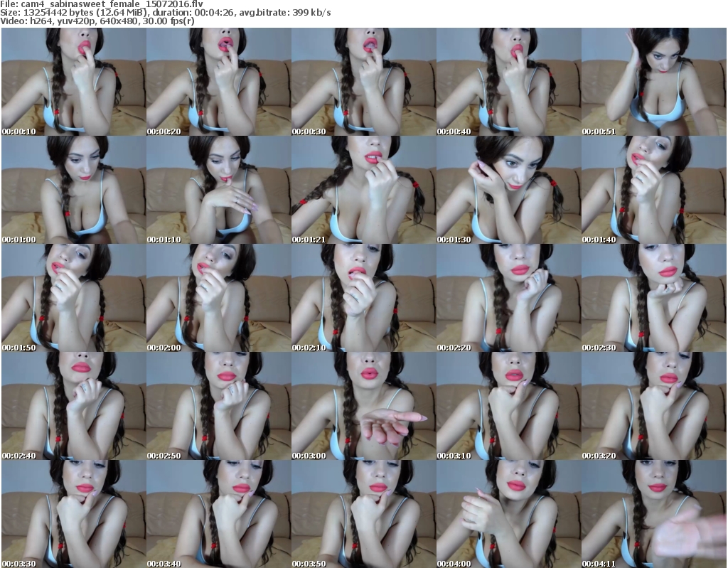Choose the frame timestamped 00:03:00

coord(363,406)
